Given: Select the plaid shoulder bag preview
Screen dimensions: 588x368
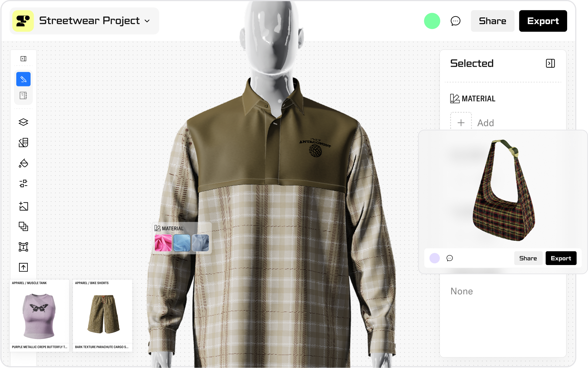Looking at the screenshot, I should [503, 190].
